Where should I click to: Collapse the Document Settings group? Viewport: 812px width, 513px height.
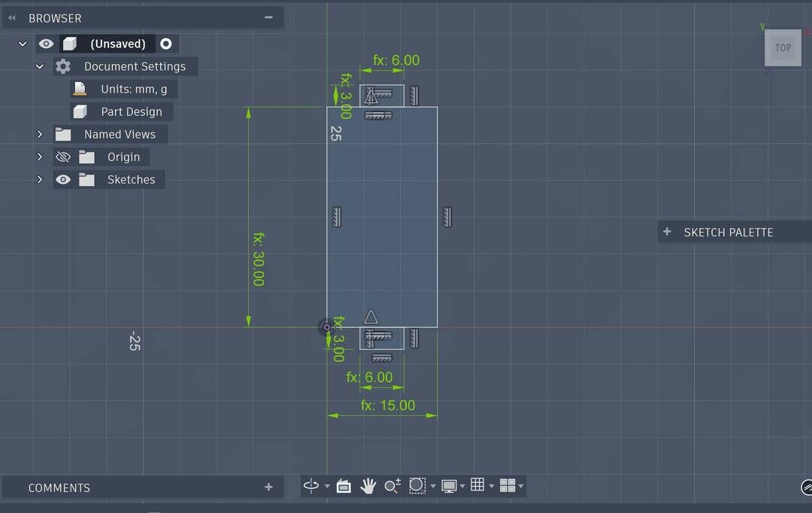40,66
